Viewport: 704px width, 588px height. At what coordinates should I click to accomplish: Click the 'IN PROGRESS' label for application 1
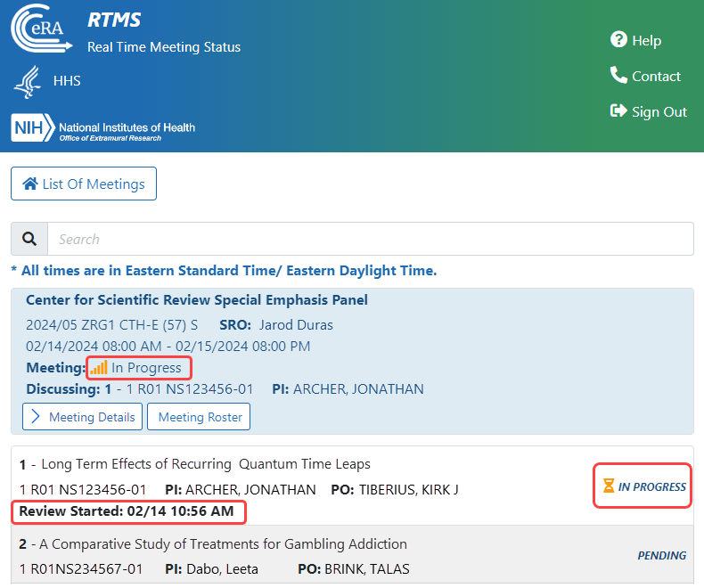pos(652,486)
